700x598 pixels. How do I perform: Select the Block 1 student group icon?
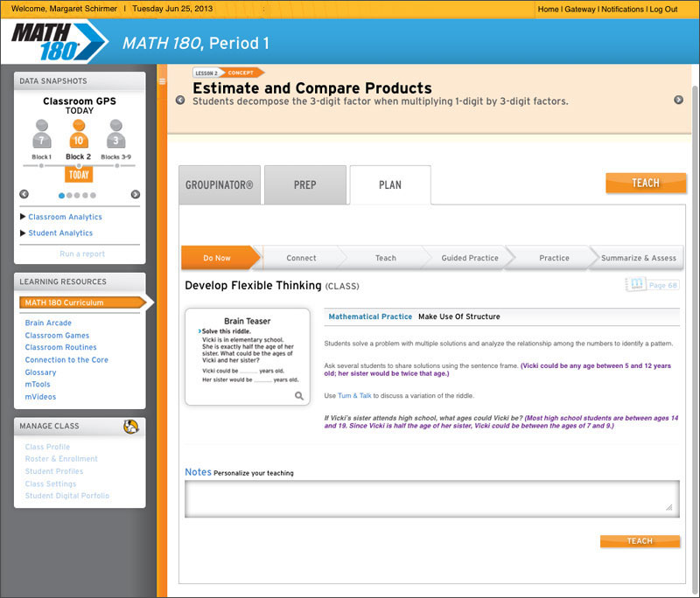click(x=41, y=134)
